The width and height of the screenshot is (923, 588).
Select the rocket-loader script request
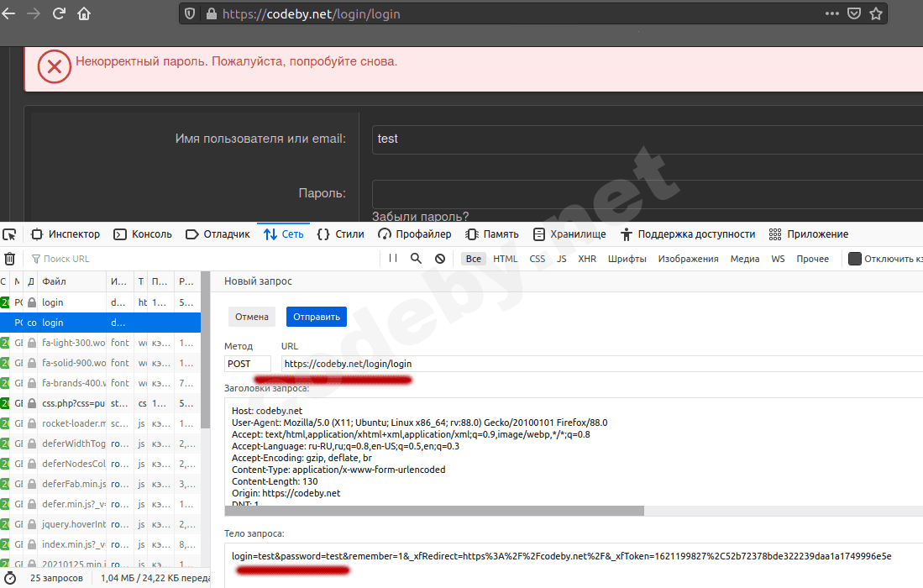[100, 423]
